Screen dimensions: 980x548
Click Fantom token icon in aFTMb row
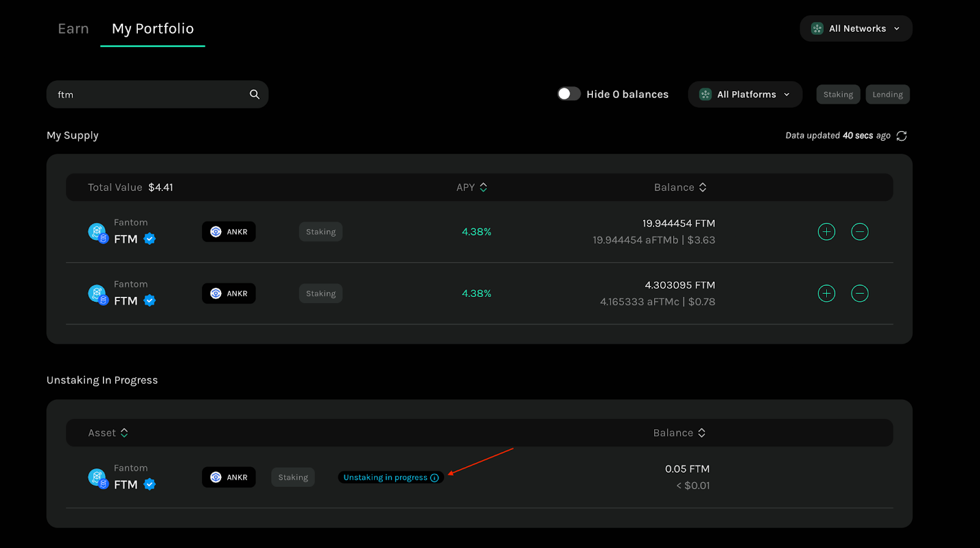98,233
